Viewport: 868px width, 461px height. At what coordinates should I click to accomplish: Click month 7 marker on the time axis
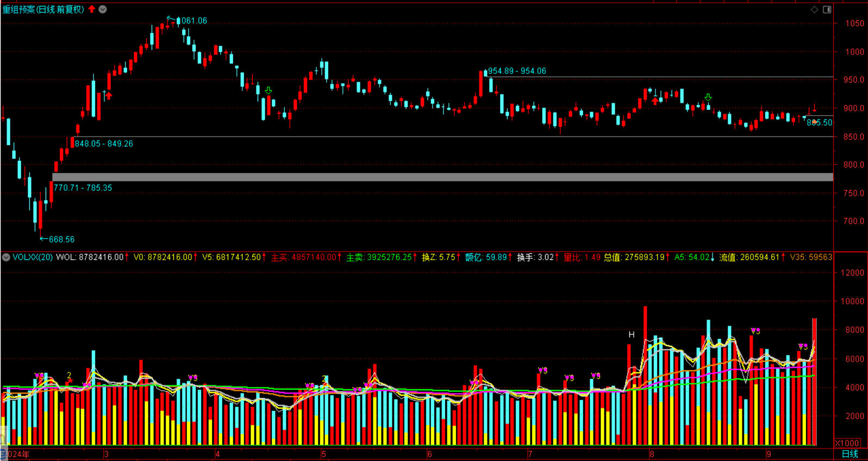coord(530,454)
